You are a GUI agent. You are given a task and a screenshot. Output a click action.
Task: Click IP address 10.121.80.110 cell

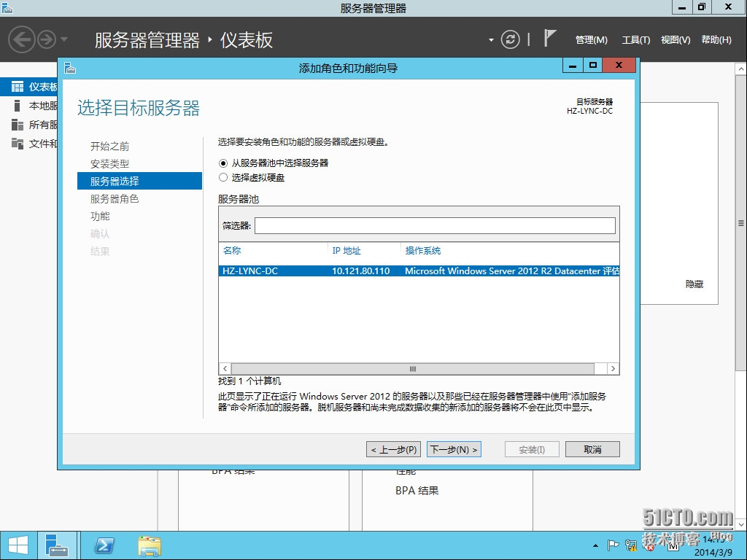(x=360, y=271)
